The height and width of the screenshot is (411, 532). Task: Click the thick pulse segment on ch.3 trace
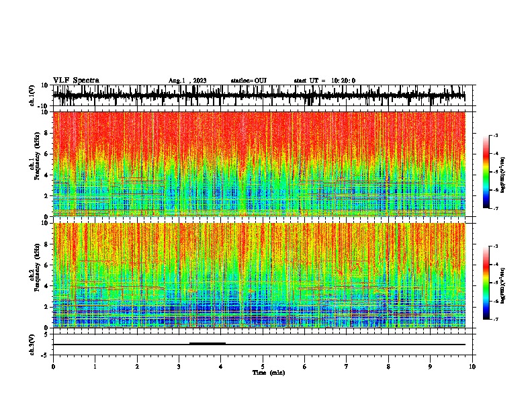[x=208, y=344]
